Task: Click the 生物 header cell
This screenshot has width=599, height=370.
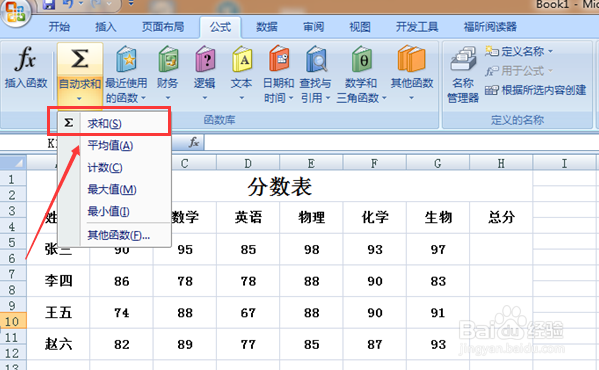Action: click(x=438, y=217)
